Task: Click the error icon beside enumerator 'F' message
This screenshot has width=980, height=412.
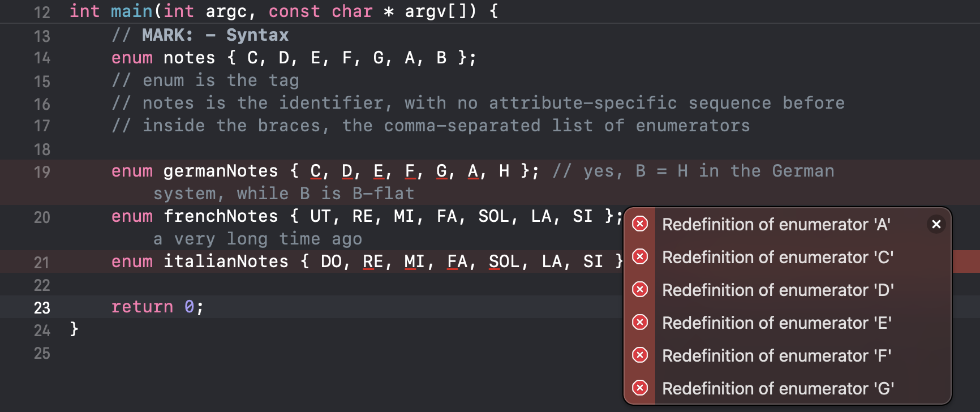Action: (x=640, y=355)
